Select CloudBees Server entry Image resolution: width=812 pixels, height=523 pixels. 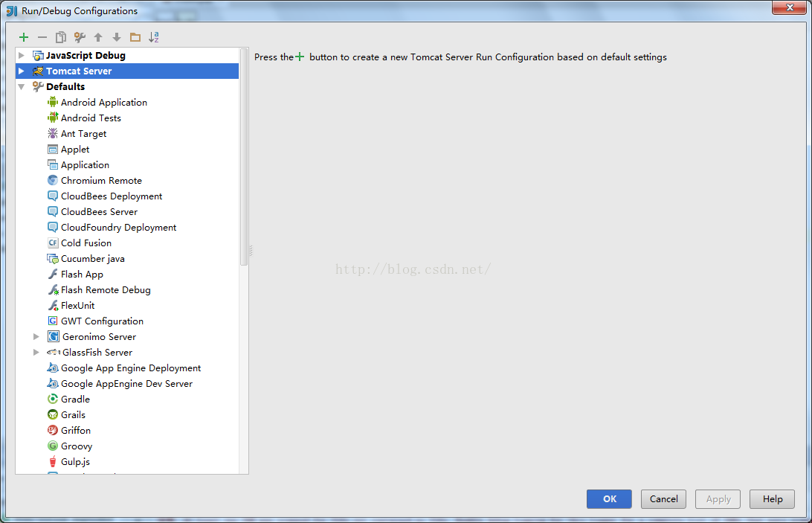click(99, 211)
